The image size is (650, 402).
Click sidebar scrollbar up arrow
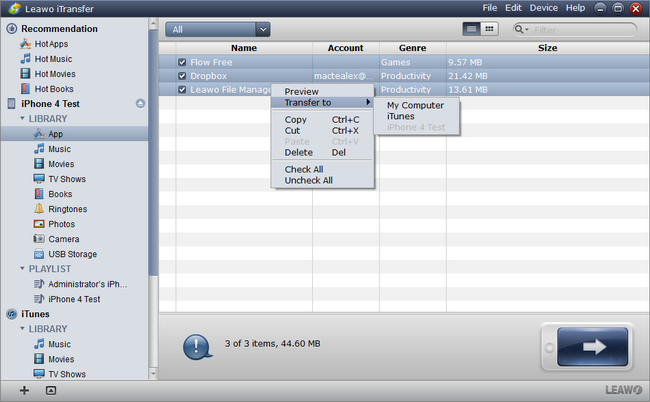click(153, 24)
